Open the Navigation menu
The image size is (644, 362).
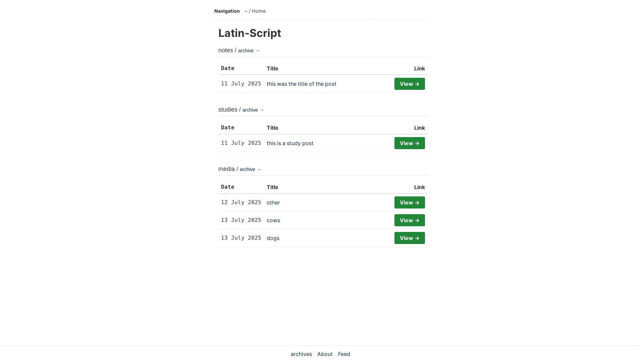click(x=227, y=11)
